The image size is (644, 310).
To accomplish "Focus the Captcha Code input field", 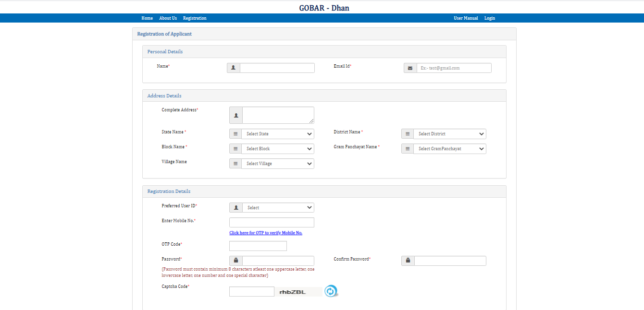I will (252, 291).
